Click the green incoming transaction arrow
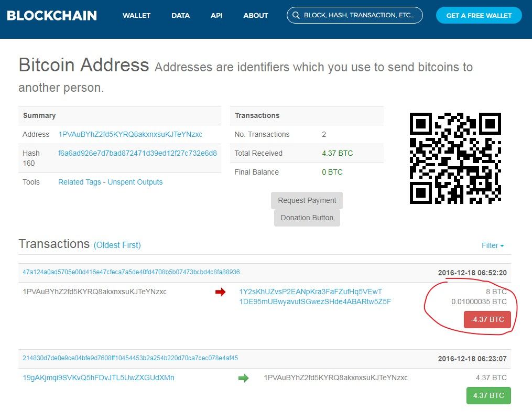Viewport: 532px width, 420px height. [x=243, y=378]
